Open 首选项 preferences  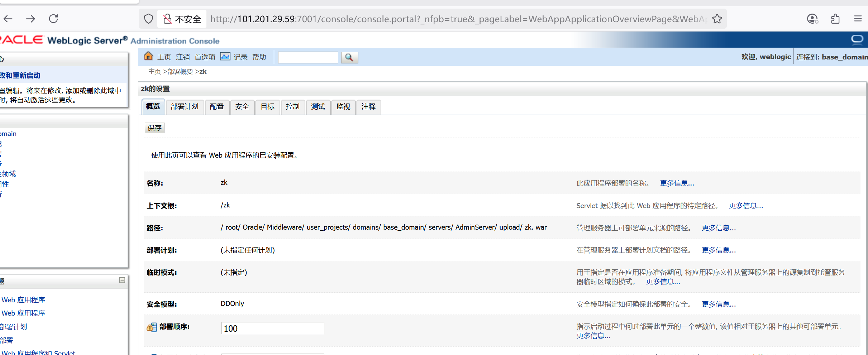(205, 57)
